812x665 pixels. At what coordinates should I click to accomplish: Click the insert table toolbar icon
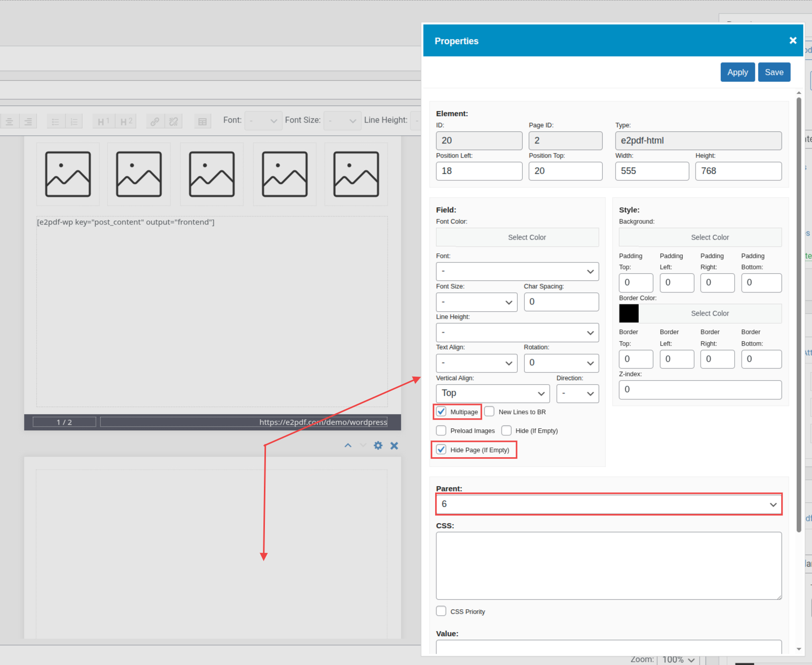(203, 121)
